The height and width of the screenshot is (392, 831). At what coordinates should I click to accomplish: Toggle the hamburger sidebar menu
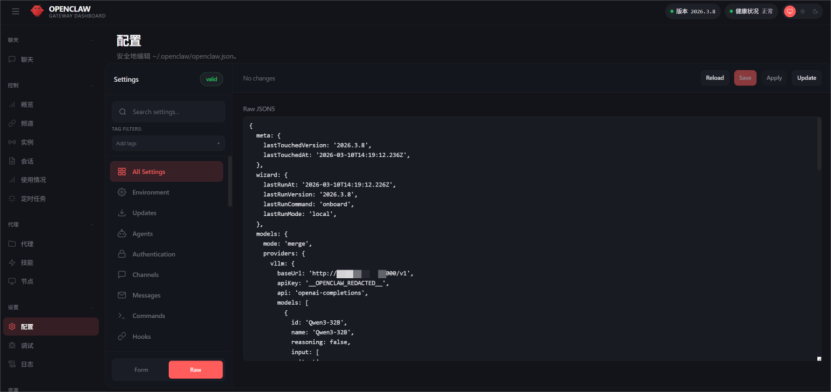point(15,12)
